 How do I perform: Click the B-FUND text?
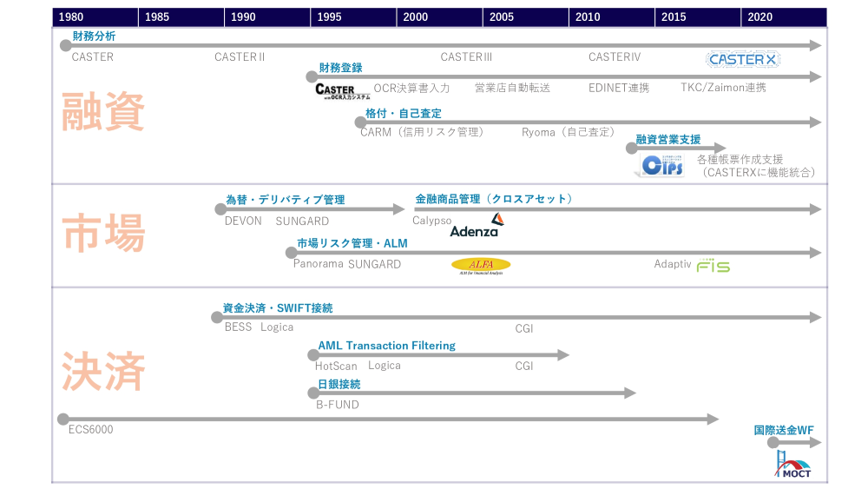[x=338, y=405]
